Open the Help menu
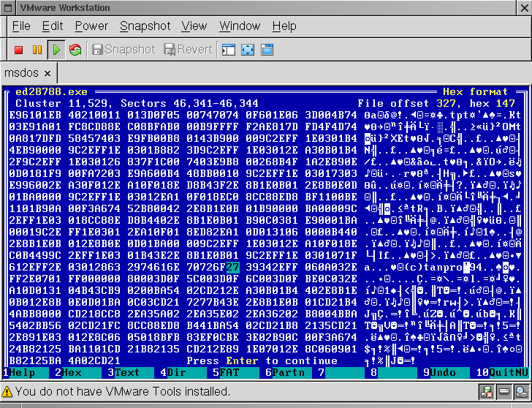The width and height of the screenshot is (532, 408). click(x=284, y=26)
